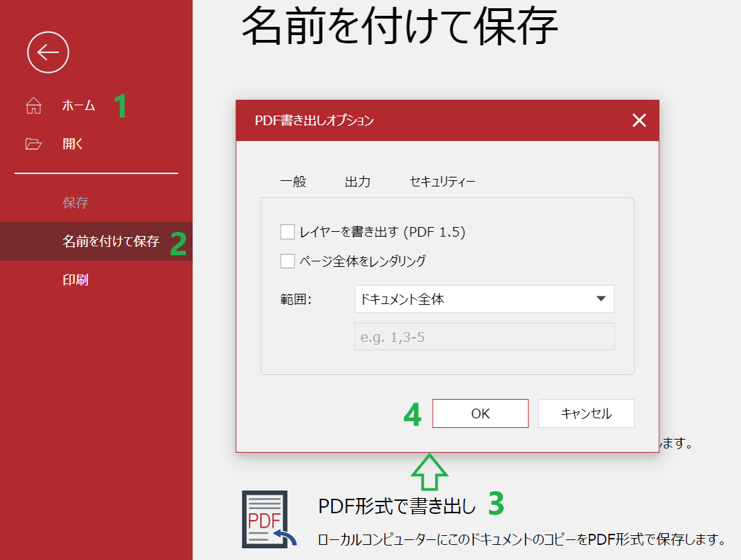Select 印刷 in the sidebar
This screenshot has width=741, height=560.
76,280
